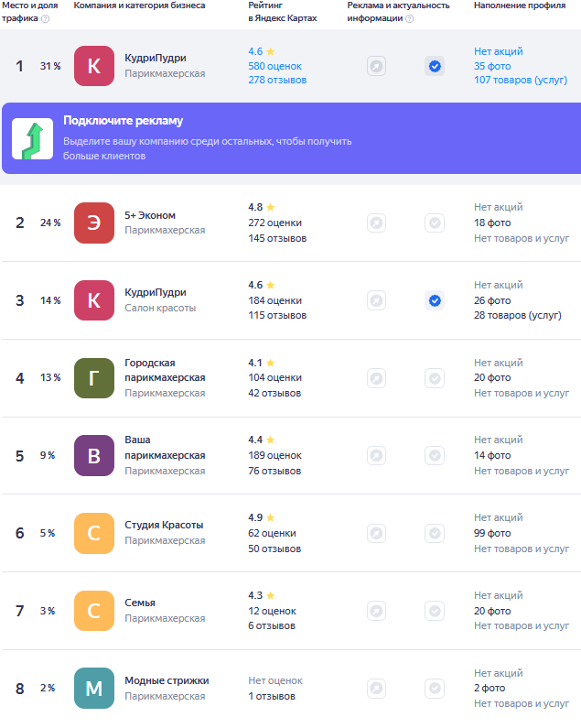Click the help icon next to 'Место и доля трафика'

pyautogui.click(x=46, y=18)
